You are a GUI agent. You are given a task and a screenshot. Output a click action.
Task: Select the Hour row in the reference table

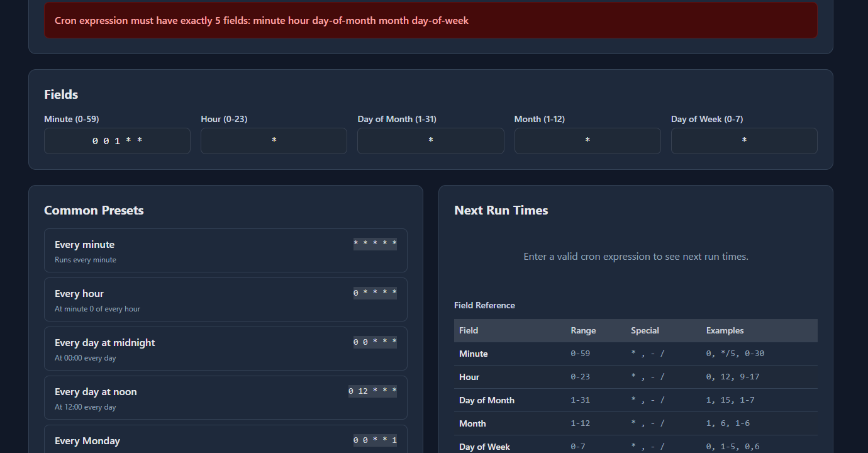[635, 377]
